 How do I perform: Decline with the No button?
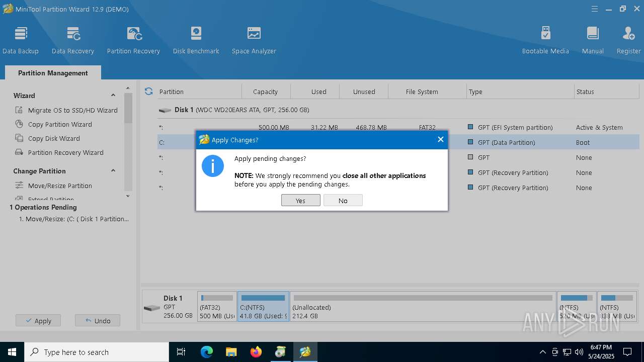[x=343, y=201]
